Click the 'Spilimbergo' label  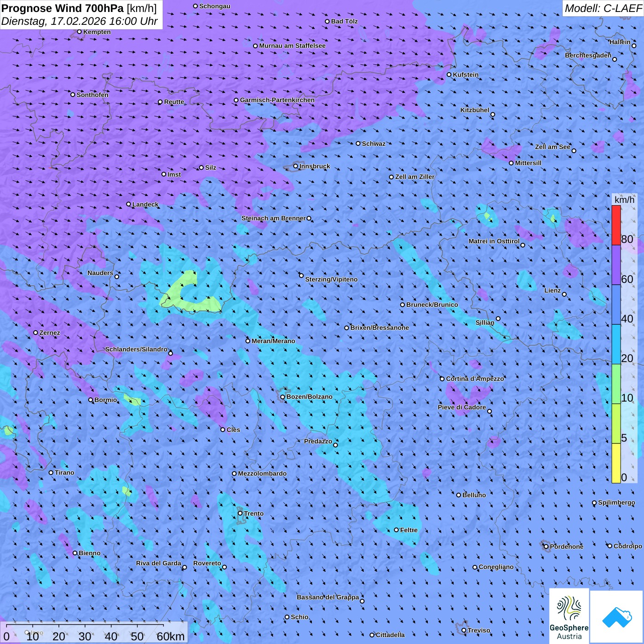click(616, 502)
